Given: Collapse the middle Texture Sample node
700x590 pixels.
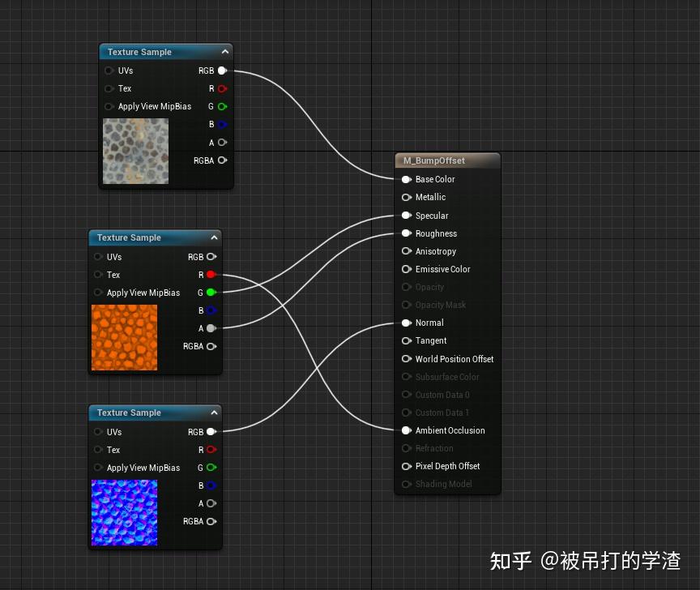Looking at the screenshot, I should (214, 237).
